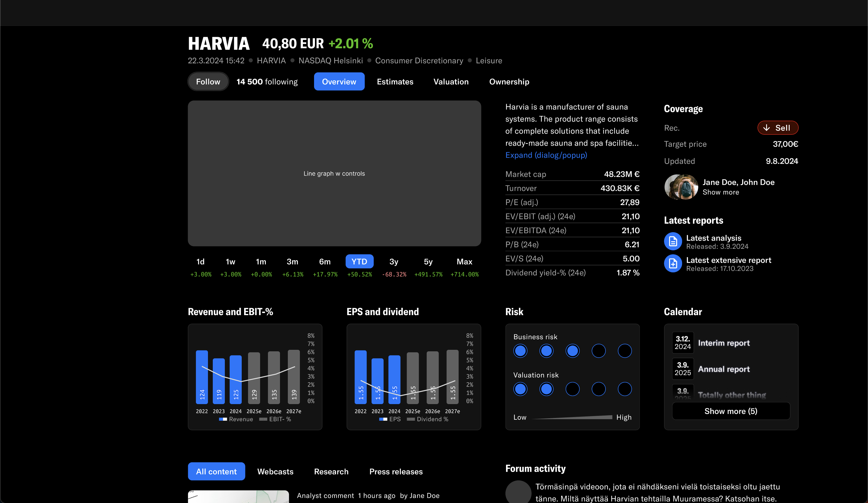This screenshot has height=503, width=868.
Task: Open analyst comment article thumbnail
Action: pyautogui.click(x=238, y=496)
